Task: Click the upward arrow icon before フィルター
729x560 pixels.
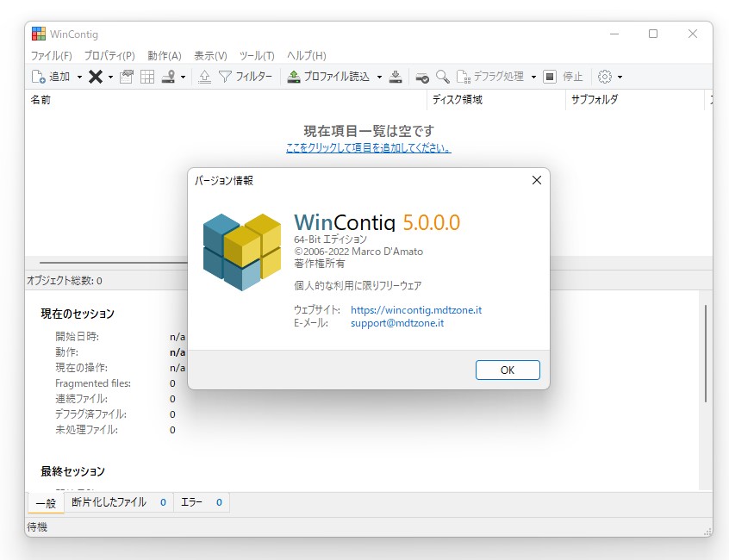Action: (x=204, y=77)
